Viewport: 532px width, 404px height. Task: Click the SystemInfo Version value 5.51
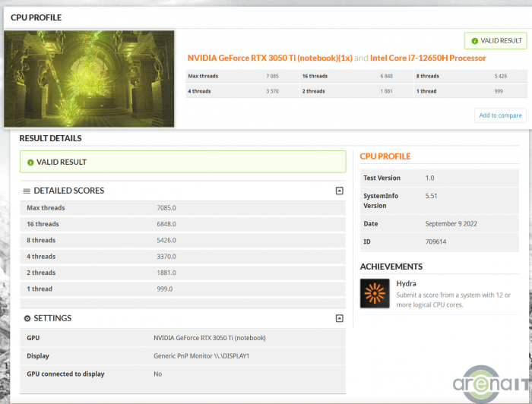[x=431, y=196]
